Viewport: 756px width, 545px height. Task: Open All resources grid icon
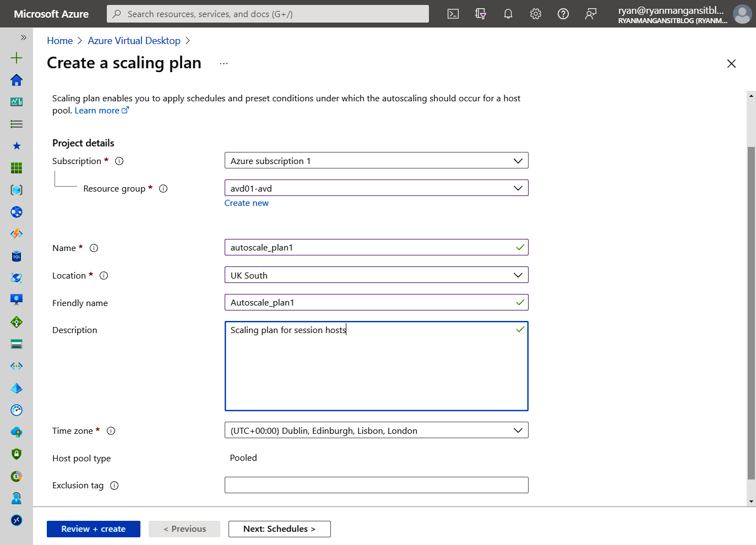click(17, 168)
